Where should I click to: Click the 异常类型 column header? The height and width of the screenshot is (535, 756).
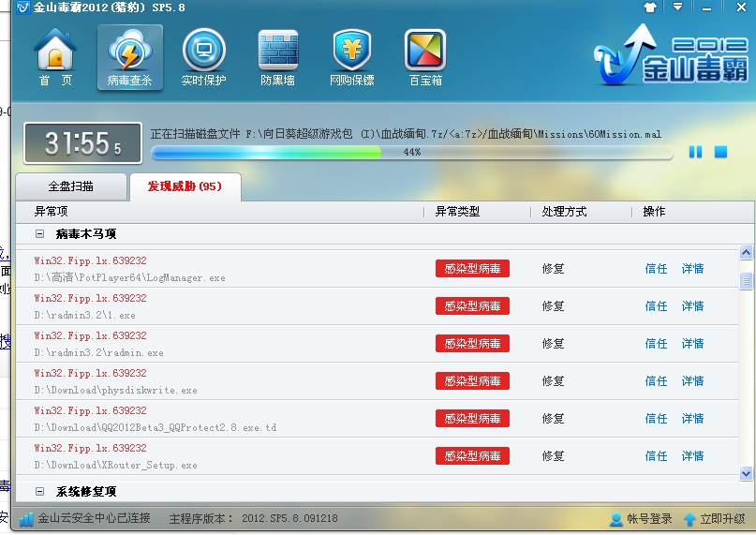457,212
